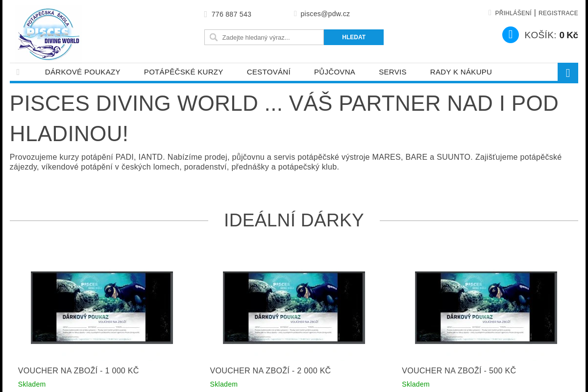The width and height of the screenshot is (588, 392).
Task: Click the pisces@pdw.cz email link
Action: coord(325,14)
